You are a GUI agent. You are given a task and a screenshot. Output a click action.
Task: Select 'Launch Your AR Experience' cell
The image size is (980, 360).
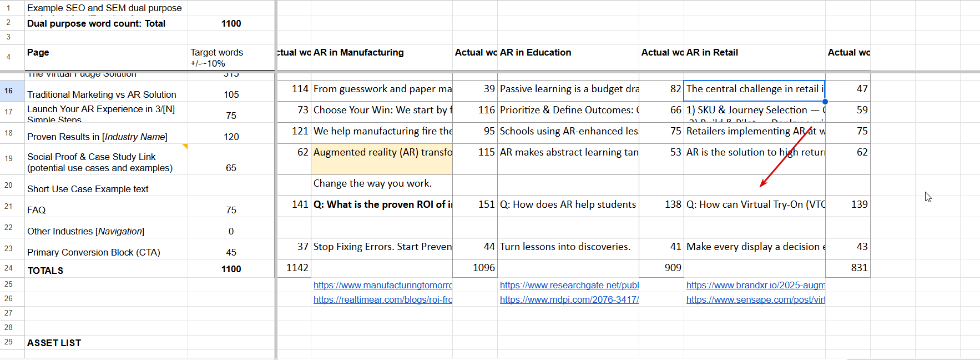(x=107, y=112)
